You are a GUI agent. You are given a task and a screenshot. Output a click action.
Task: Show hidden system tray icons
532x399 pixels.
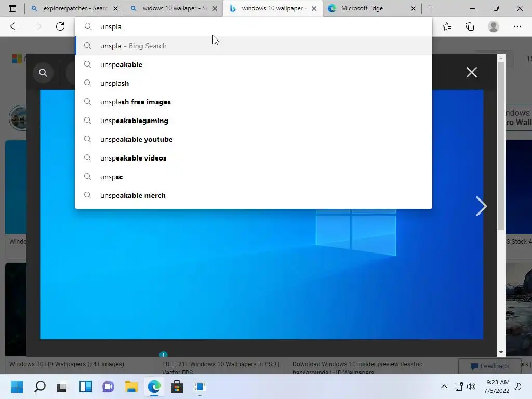click(444, 387)
